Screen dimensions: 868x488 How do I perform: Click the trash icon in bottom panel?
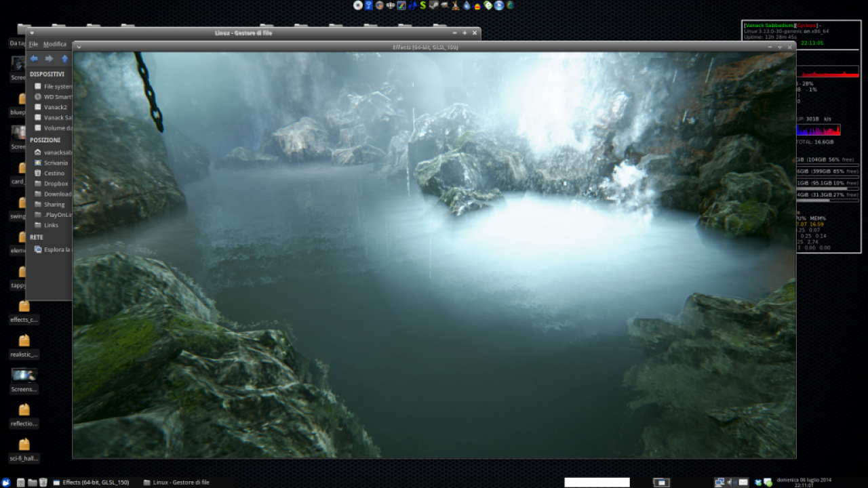coord(43,483)
